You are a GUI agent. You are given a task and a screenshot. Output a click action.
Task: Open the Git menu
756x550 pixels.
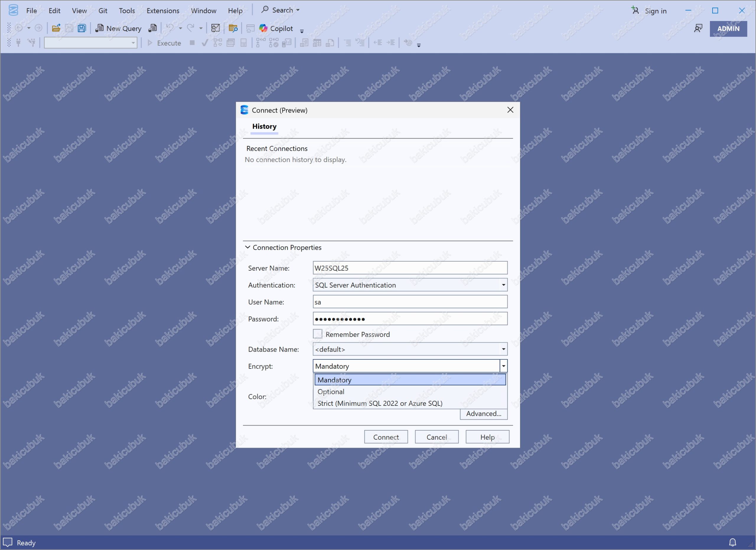[x=103, y=11]
